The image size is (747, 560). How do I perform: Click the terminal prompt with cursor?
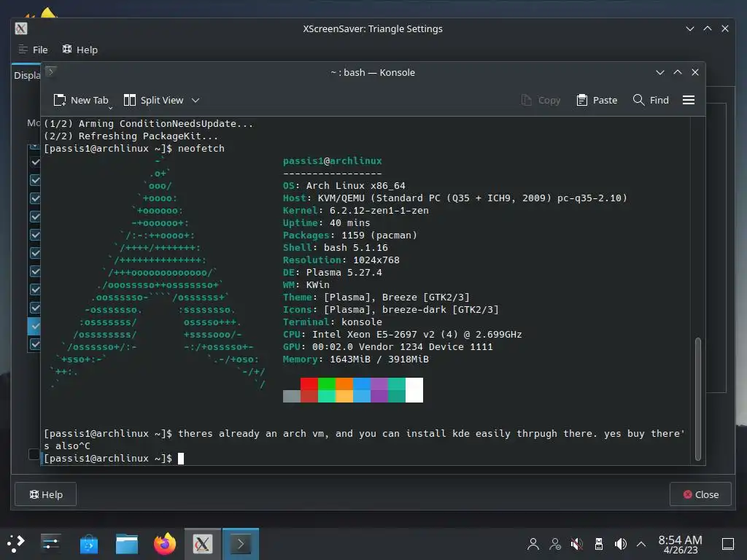113,458
